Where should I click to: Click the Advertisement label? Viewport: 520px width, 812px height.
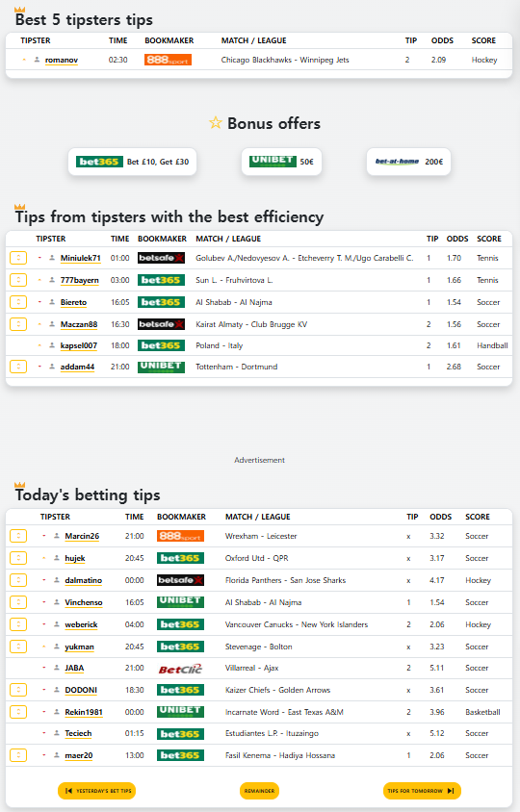pyautogui.click(x=259, y=460)
